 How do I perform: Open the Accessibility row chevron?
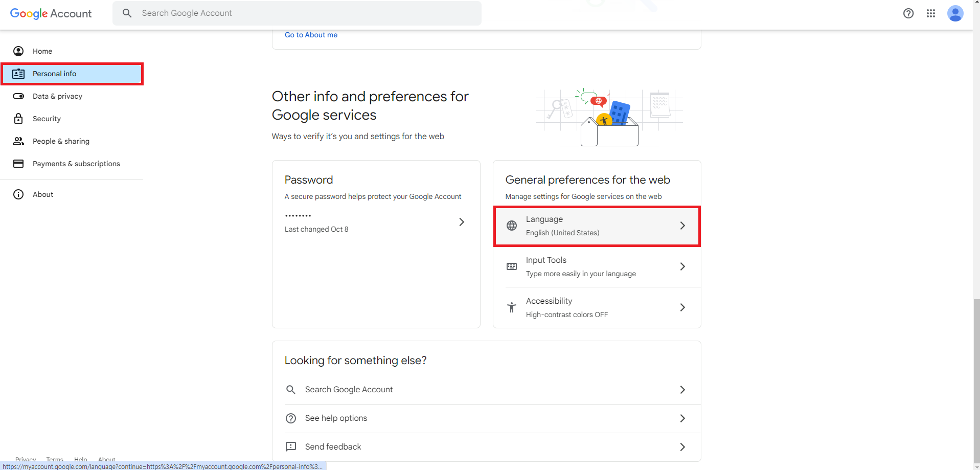click(x=682, y=307)
